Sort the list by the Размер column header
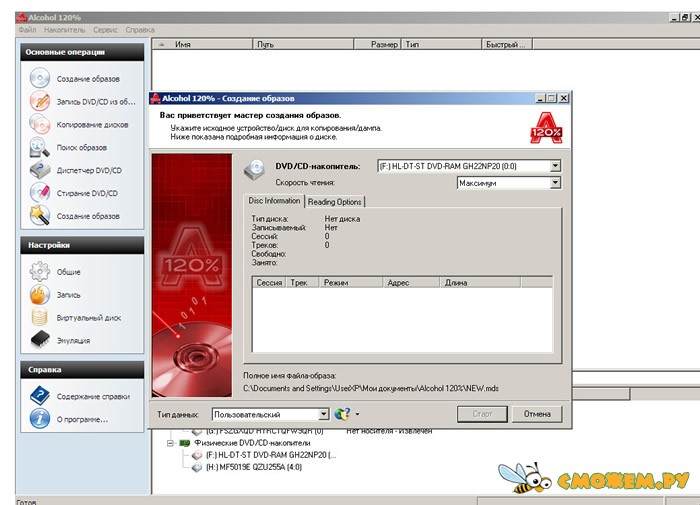700x505 pixels. [x=378, y=44]
